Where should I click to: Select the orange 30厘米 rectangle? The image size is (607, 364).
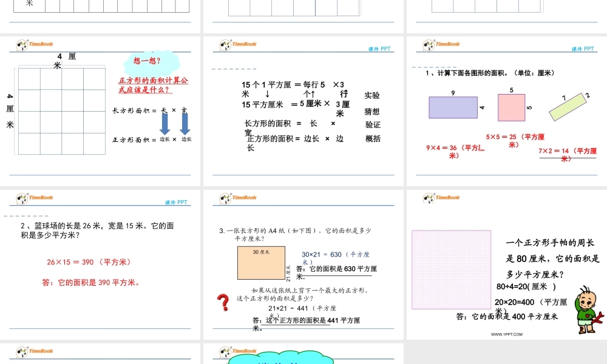261,263
